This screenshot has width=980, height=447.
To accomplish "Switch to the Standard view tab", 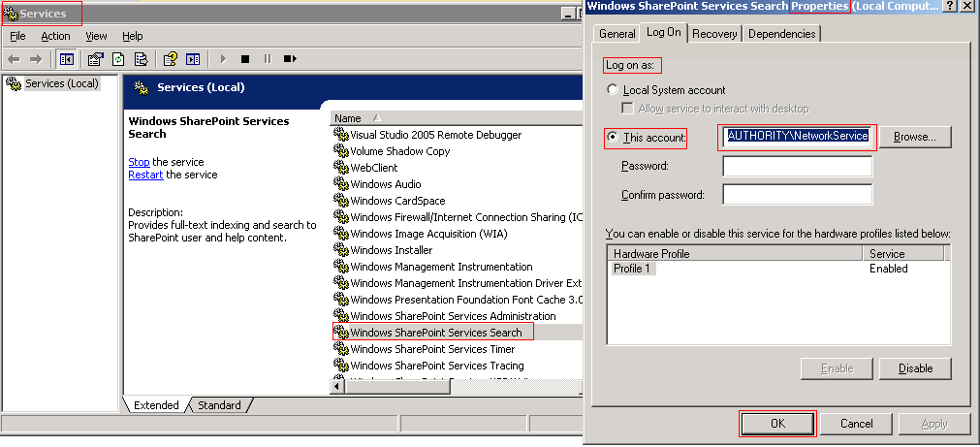I will 219,405.
